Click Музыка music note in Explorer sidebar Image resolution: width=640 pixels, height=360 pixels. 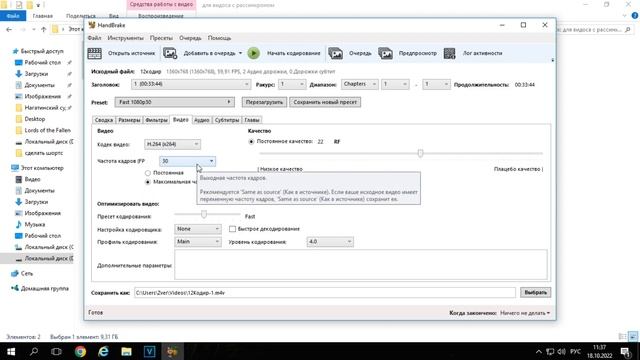(x=18, y=224)
